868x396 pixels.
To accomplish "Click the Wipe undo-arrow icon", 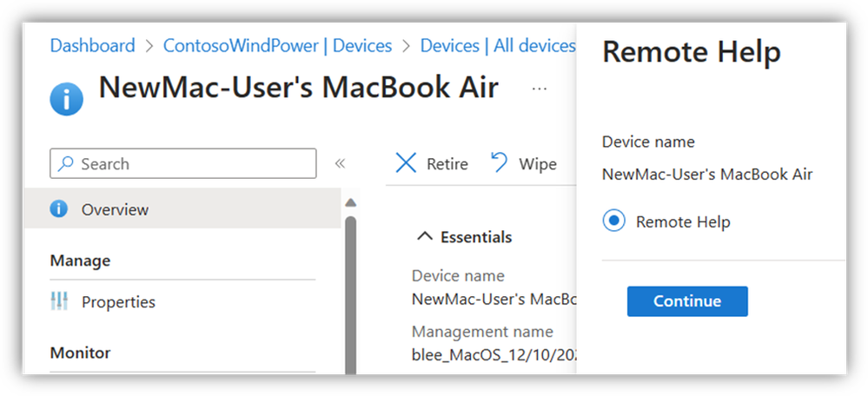I will click(x=500, y=163).
